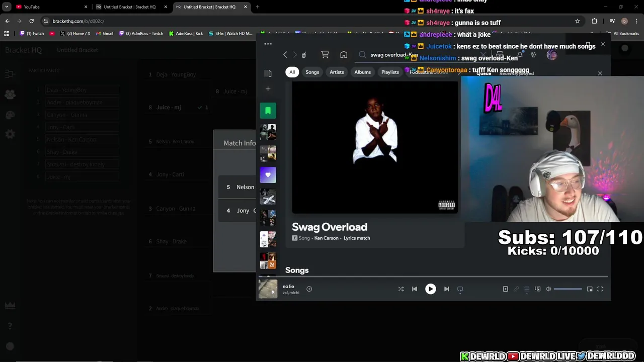Reload the Bracket HQ page
Screen dimensions: 644x362
(x=31, y=21)
